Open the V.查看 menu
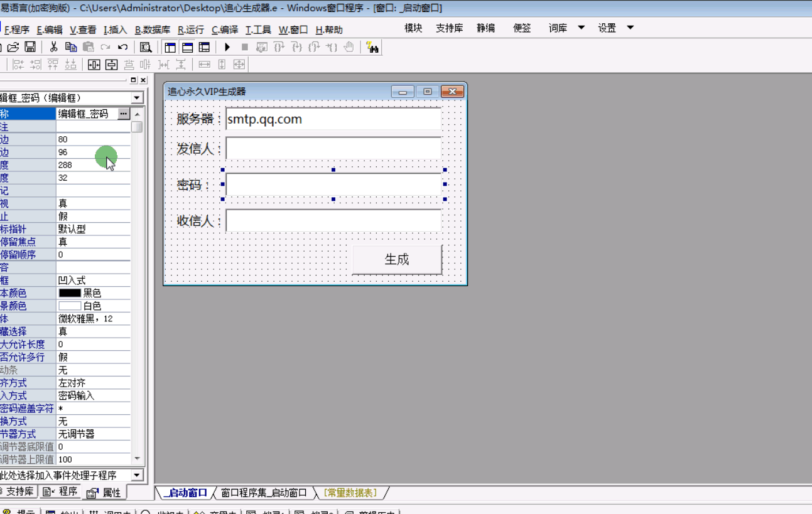 [83, 29]
